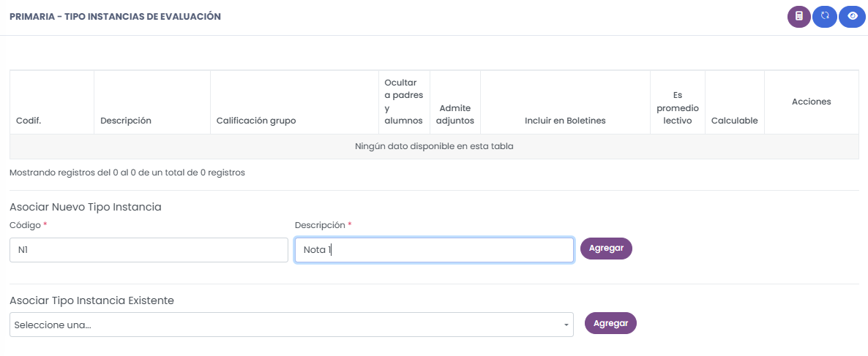Viewport: 868px width, 356px height.
Task: Click the Primaria Tipo Instancias page title
Action: coord(115,16)
